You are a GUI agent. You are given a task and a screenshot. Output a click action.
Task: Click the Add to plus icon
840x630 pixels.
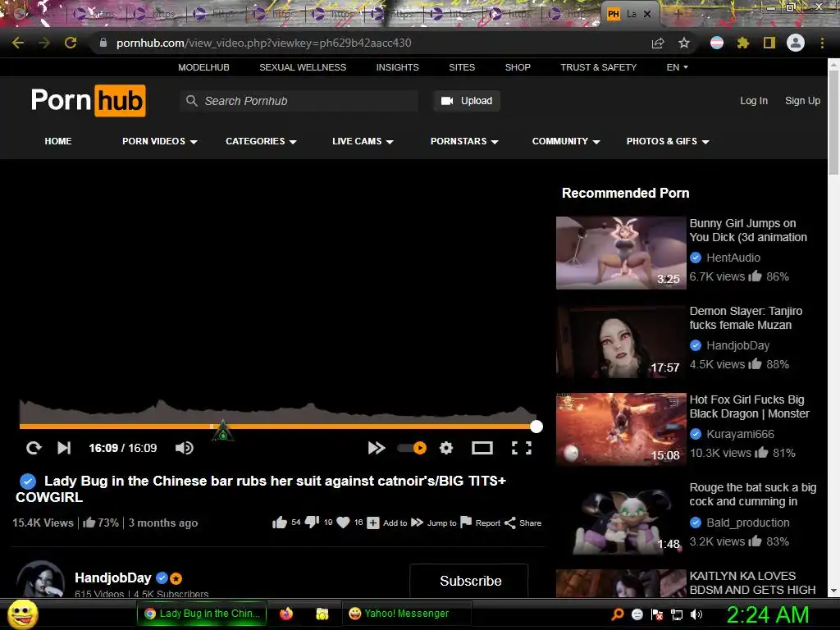[x=373, y=523]
